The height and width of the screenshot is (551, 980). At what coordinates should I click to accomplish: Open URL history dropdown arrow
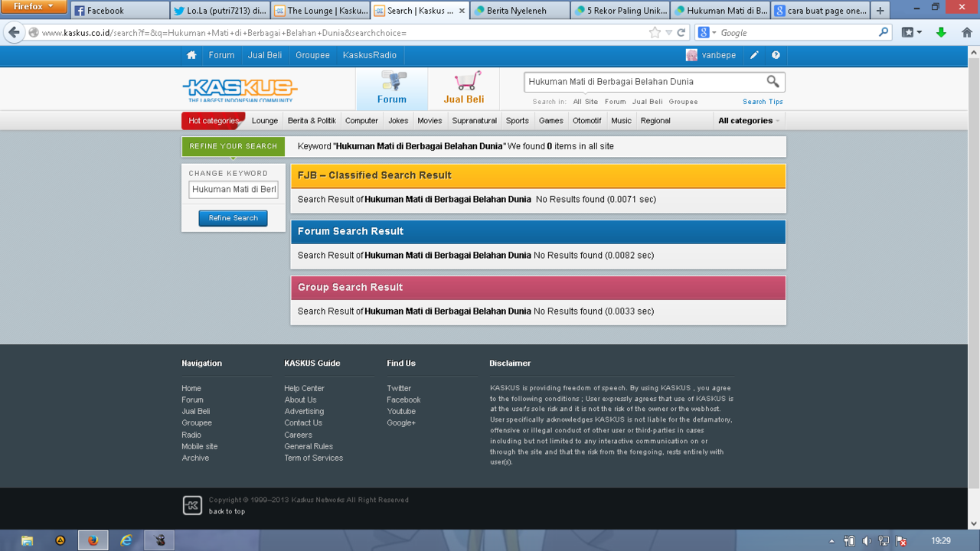point(668,33)
